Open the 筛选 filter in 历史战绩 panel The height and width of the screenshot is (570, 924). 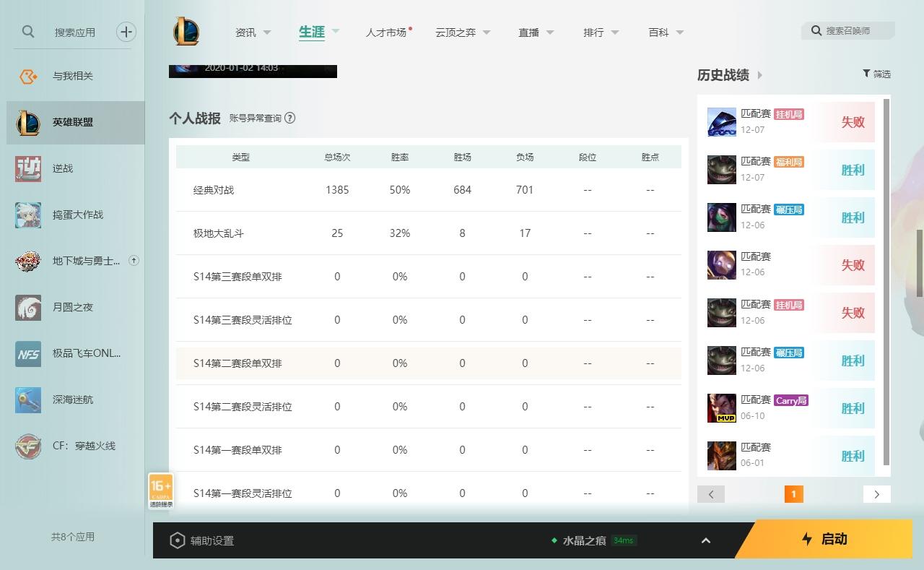coord(876,74)
